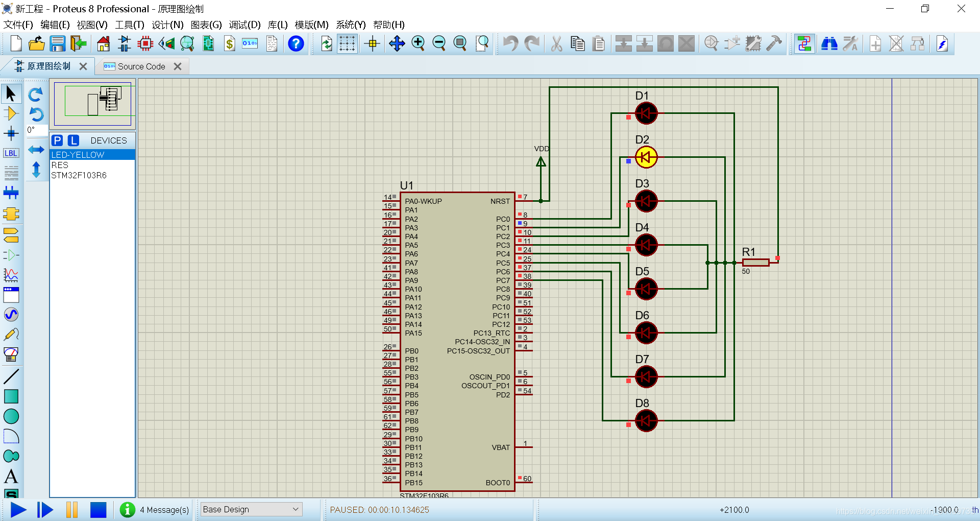980x521 pixels.
Task: Step the simulation forward
Action: pyautogui.click(x=45, y=510)
